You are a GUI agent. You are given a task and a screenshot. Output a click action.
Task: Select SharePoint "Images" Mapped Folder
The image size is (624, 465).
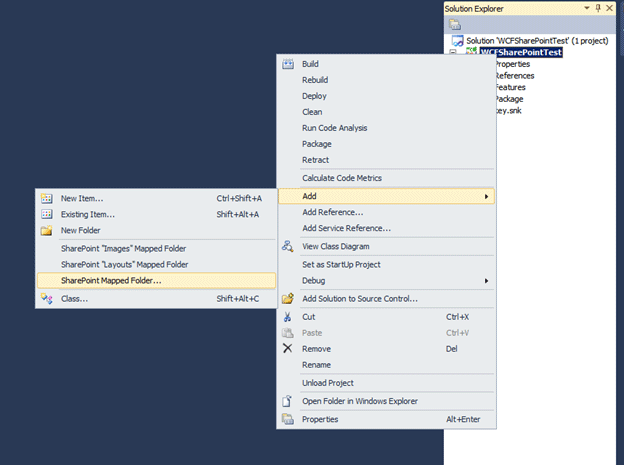point(156,248)
